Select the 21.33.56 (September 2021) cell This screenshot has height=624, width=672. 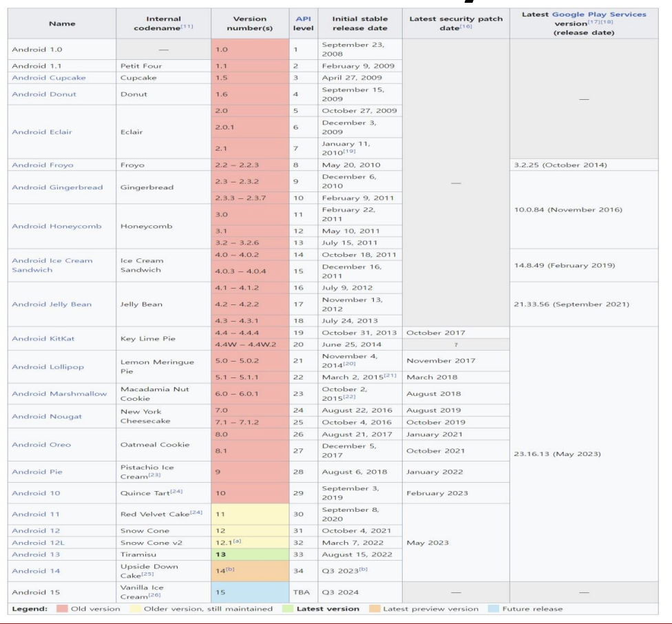[x=584, y=304]
